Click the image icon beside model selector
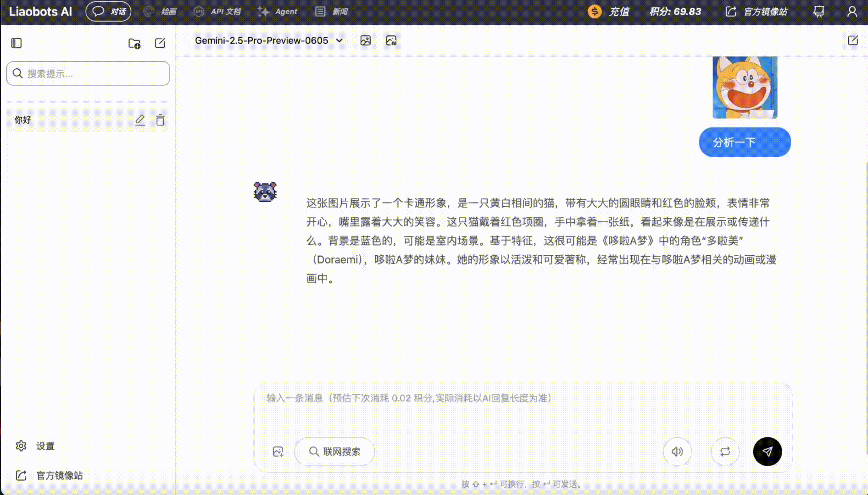The image size is (868, 495). [366, 40]
